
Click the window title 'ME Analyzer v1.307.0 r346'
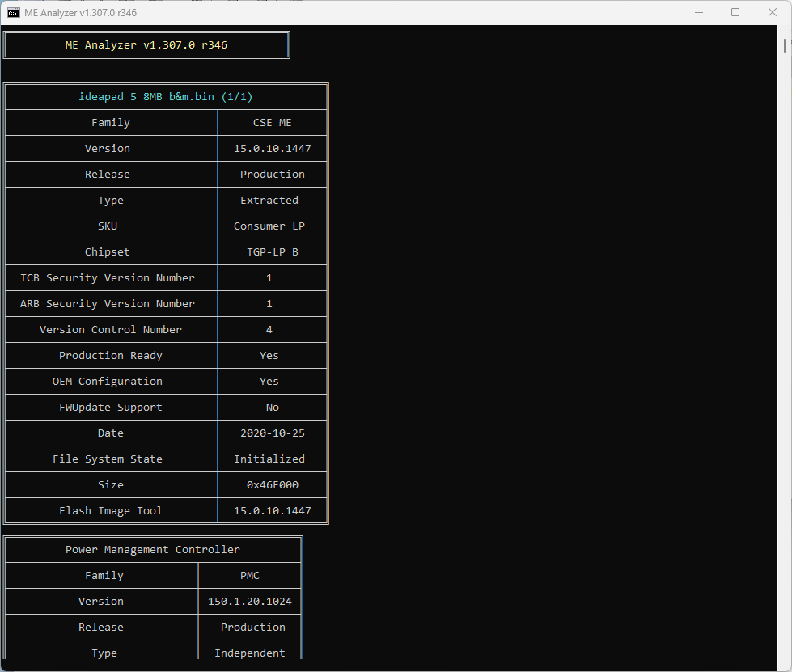pos(80,13)
